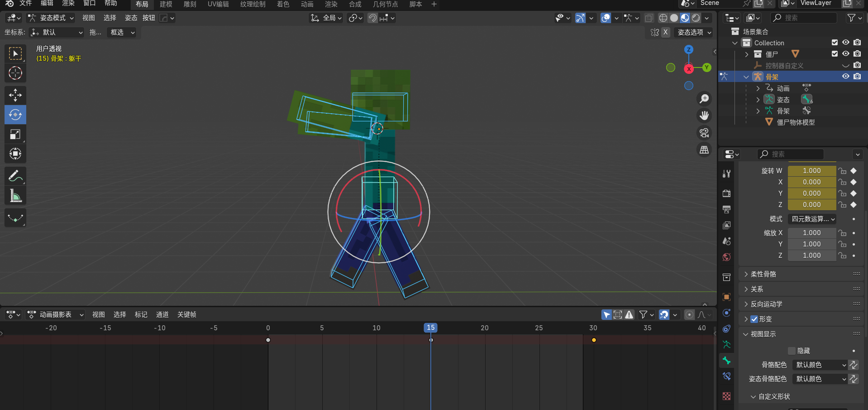Open the Object properties tab
This screenshot has width=868, height=410.
pyautogui.click(x=727, y=297)
